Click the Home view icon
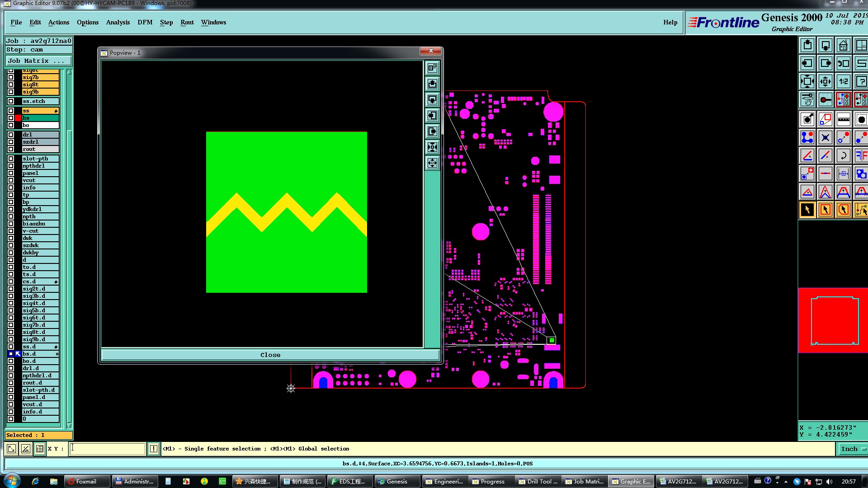Image resolution: width=868 pixels, height=488 pixels. [843, 46]
